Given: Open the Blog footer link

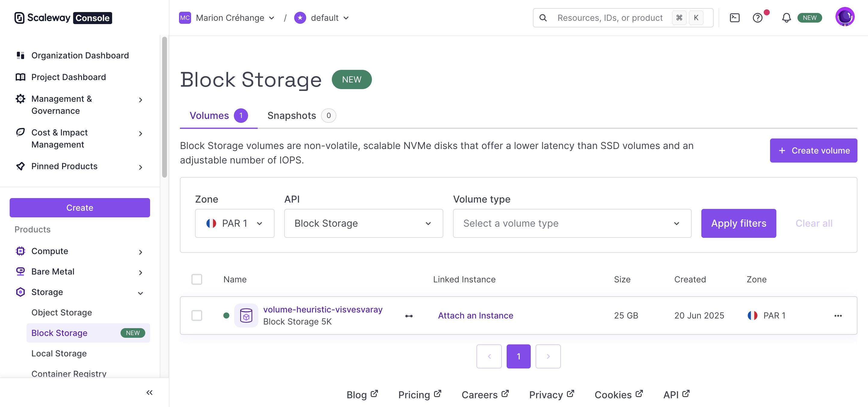Looking at the screenshot, I should point(362,395).
